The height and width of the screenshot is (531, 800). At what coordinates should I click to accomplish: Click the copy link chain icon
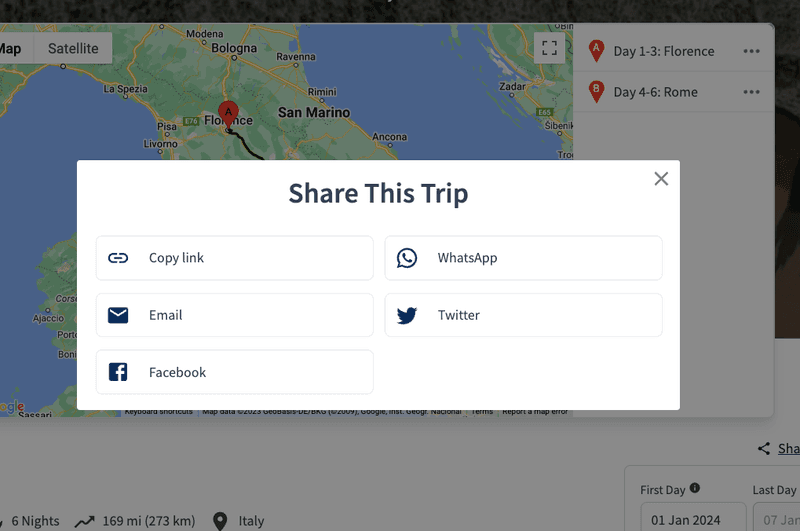click(x=118, y=258)
